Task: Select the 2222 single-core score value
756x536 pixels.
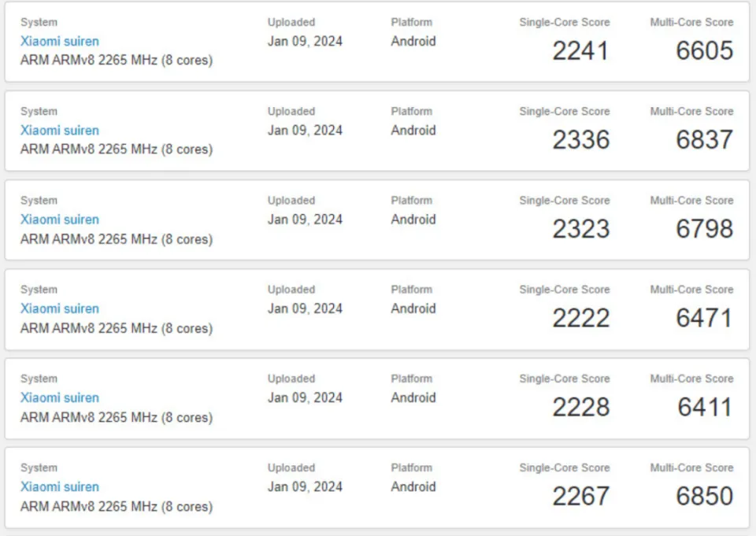Action: 580,319
